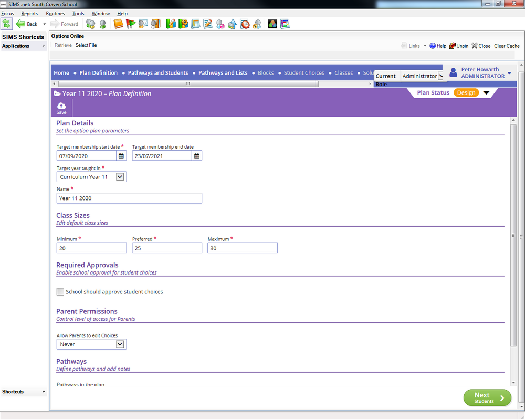Tick School should approve student choices
This screenshot has width=525, height=420.
click(x=60, y=292)
